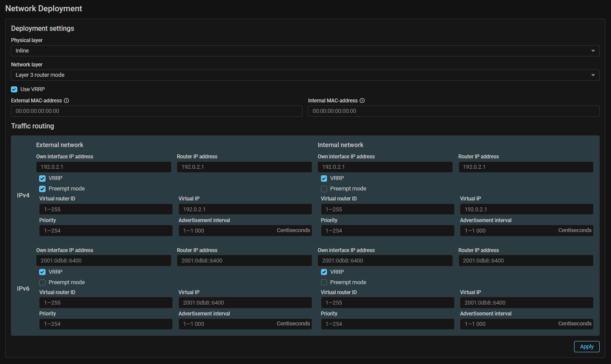Select IPv6 internal Router IP address field

click(525, 261)
